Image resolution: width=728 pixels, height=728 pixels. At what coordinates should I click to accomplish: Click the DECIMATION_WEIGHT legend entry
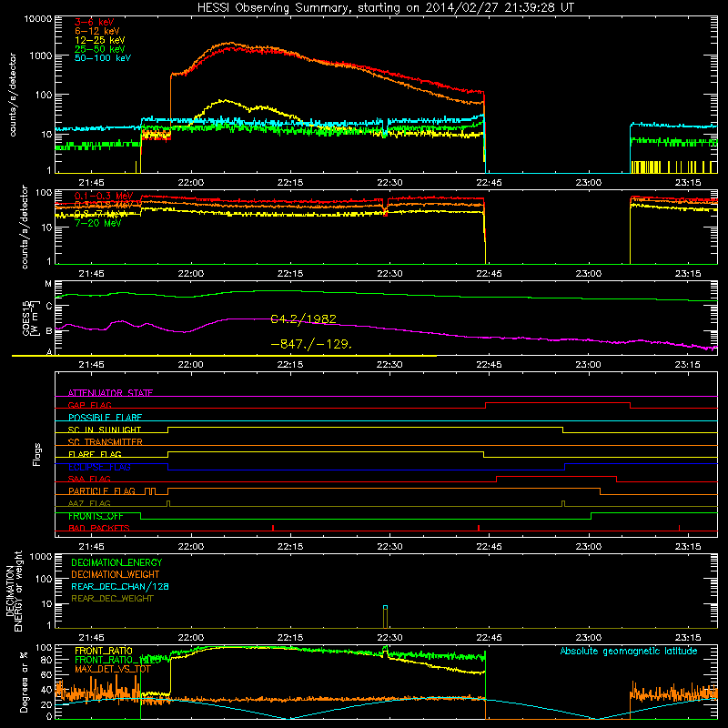point(116,575)
